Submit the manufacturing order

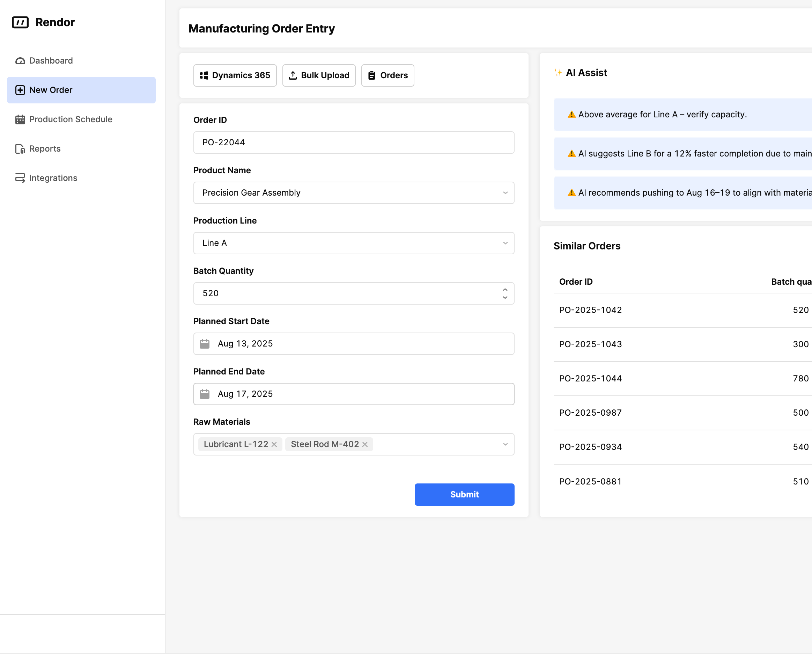click(464, 494)
